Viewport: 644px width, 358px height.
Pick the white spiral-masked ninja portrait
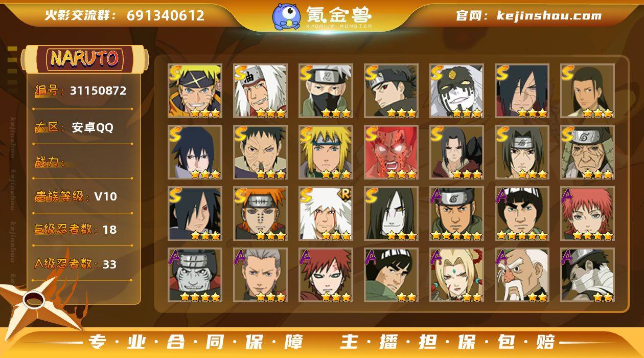[456, 91]
